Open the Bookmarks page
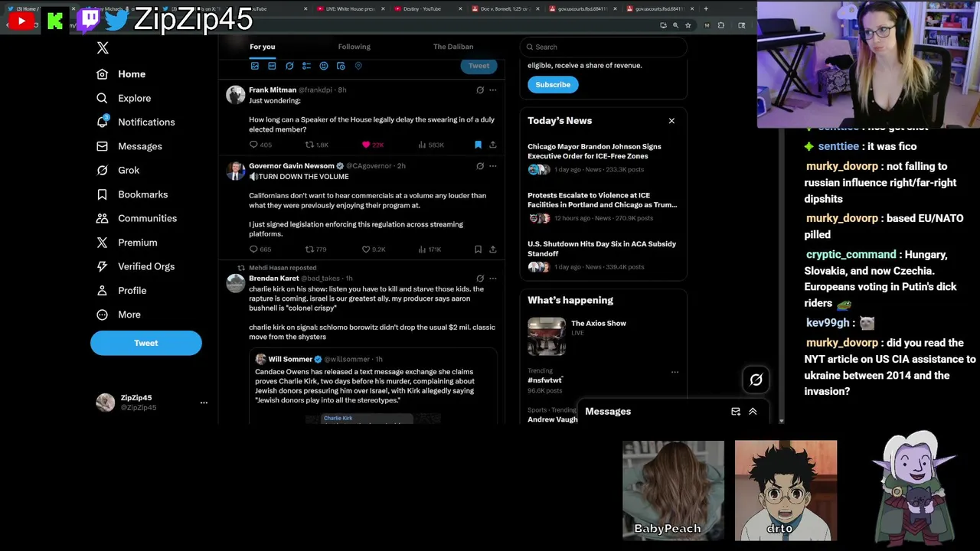This screenshot has height=551, width=980. (x=132, y=194)
